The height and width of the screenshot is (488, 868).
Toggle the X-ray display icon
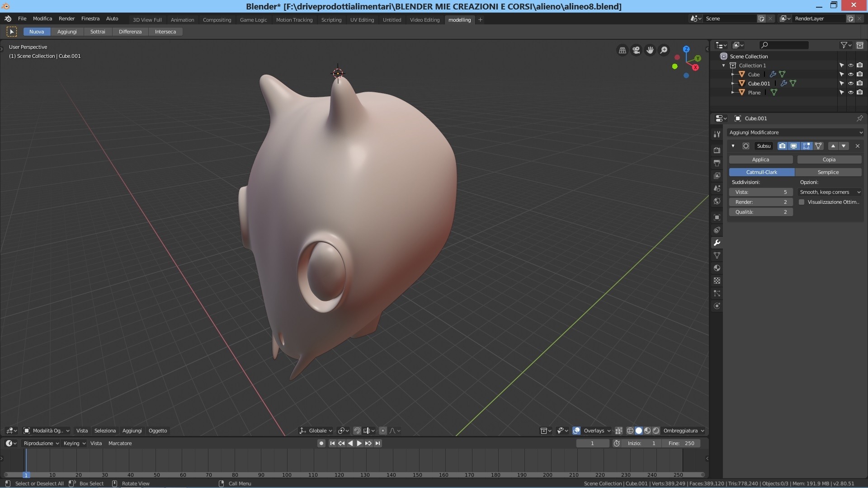coord(618,431)
